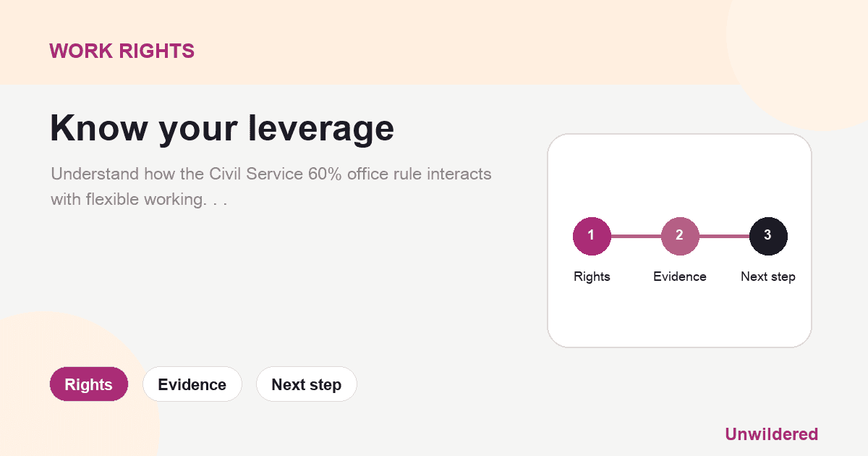Click the line connecting steps 1 and 2
This screenshot has width=868, height=456.
tap(636, 236)
